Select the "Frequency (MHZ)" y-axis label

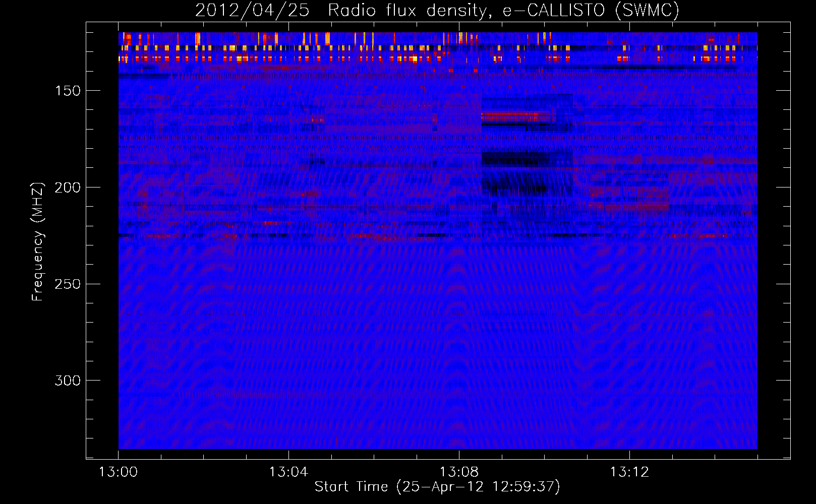click(x=38, y=241)
